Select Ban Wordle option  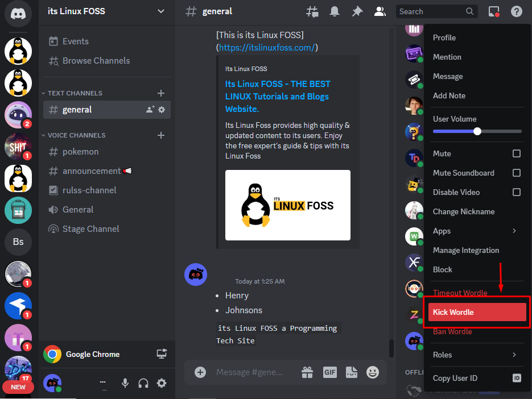coord(477,331)
